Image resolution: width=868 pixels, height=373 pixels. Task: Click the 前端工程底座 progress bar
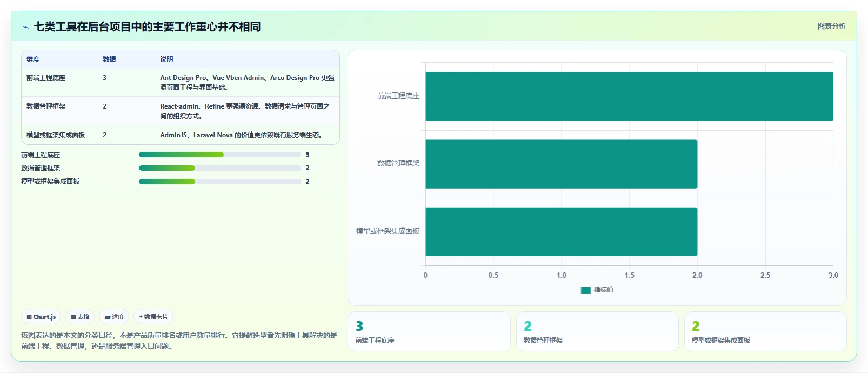[x=219, y=155]
